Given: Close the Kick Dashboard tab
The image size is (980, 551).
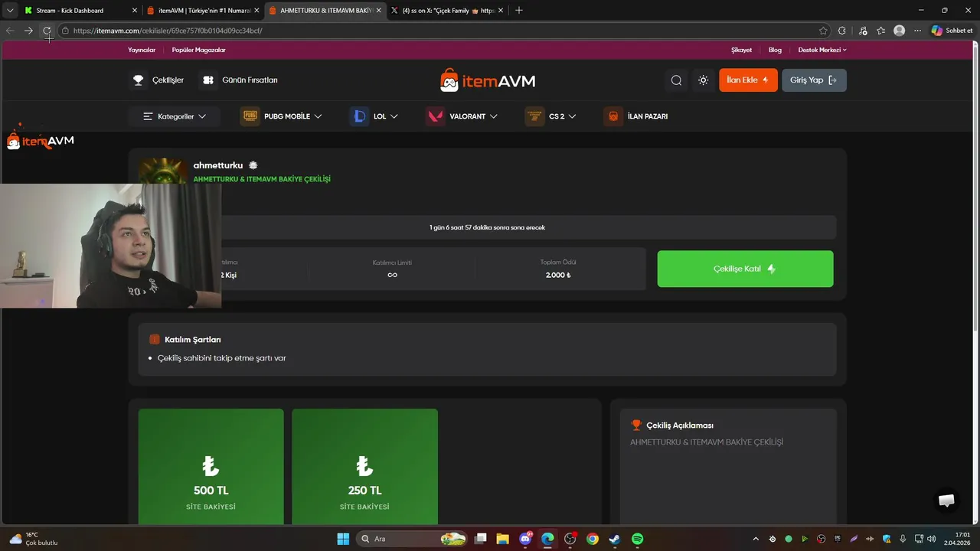Looking at the screenshot, I should tap(135, 11).
